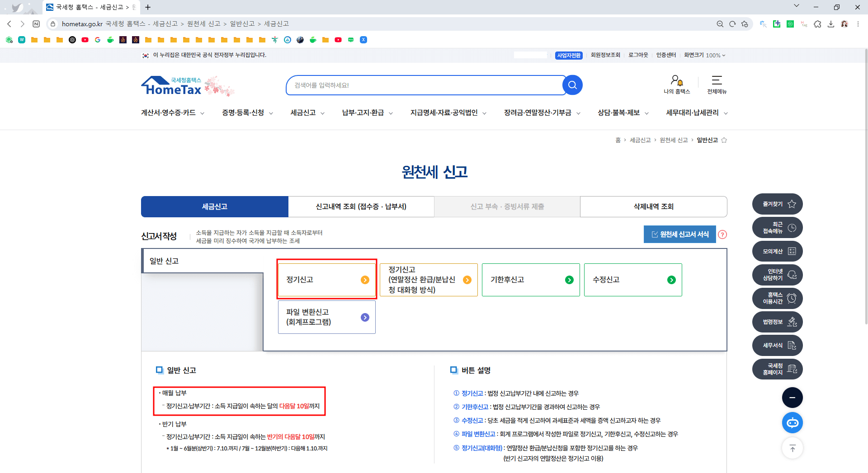The width and height of the screenshot is (868, 473).
Task: Open 정기신고 in the 일반 신고 section
Action: [x=326, y=279]
